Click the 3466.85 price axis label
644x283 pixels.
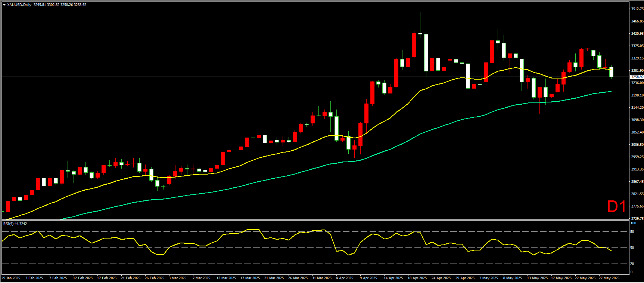637,21
